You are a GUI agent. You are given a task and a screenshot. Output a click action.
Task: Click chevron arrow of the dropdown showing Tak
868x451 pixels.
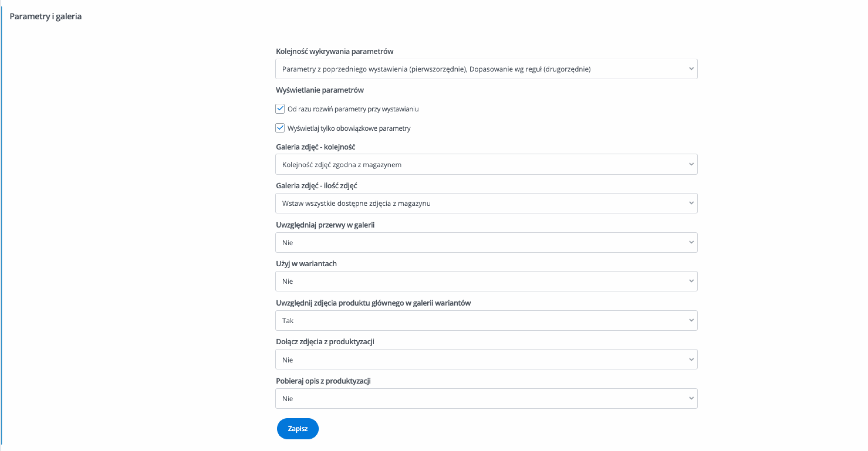click(691, 320)
